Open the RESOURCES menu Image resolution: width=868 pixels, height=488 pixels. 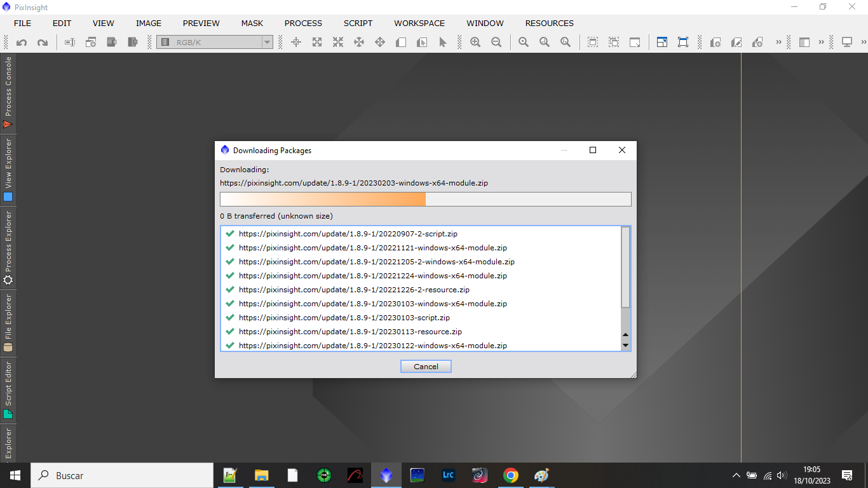(550, 23)
